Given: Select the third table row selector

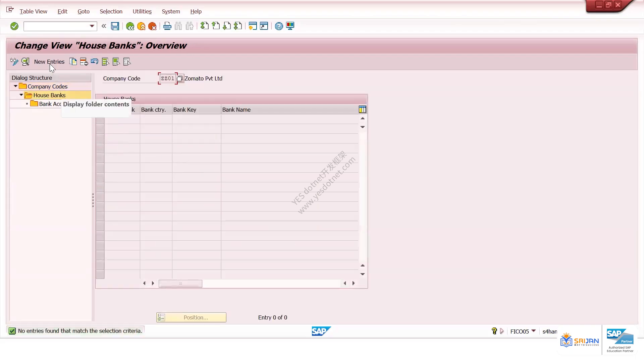Looking at the screenshot, I should (100, 139).
